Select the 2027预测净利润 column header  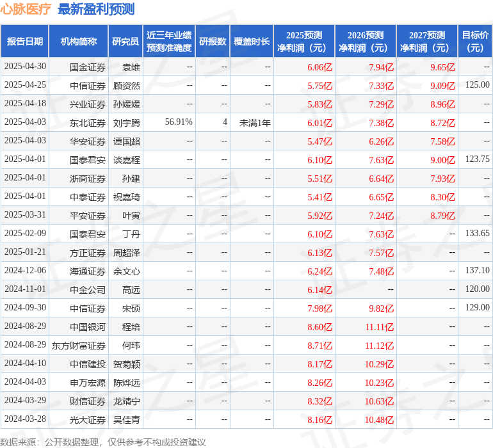(427, 41)
